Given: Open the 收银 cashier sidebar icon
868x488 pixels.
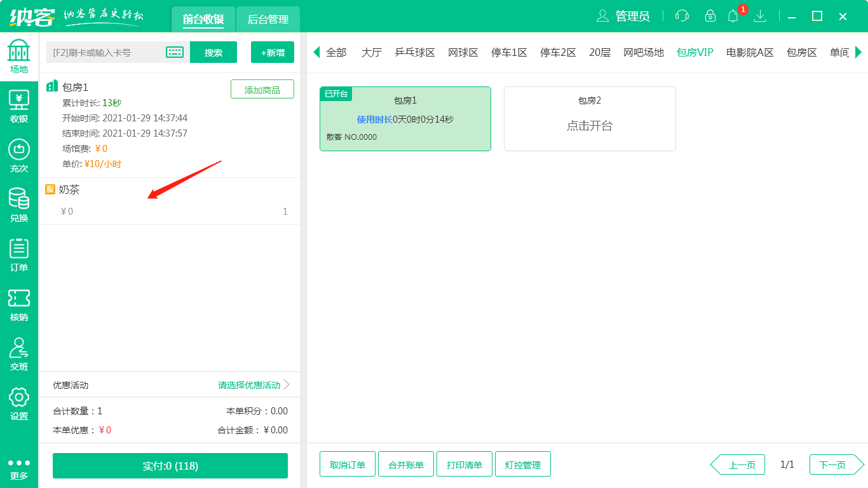Looking at the screenshot, I should pyautogui.click(x=19, y=107).
